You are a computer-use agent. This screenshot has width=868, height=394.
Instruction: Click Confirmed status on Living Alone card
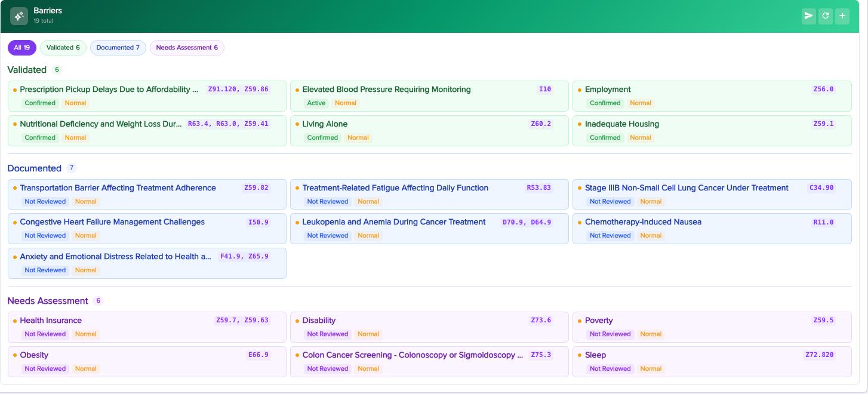(323, 138)
